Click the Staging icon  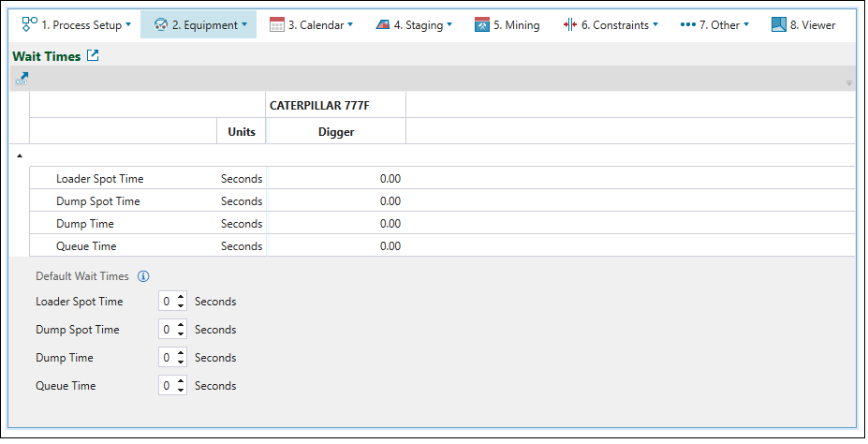[383, 25]
